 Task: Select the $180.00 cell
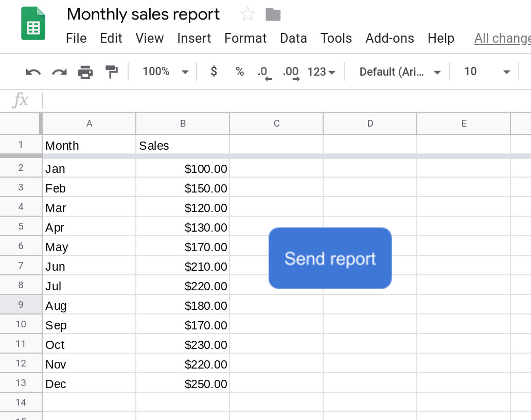[183, 305]
